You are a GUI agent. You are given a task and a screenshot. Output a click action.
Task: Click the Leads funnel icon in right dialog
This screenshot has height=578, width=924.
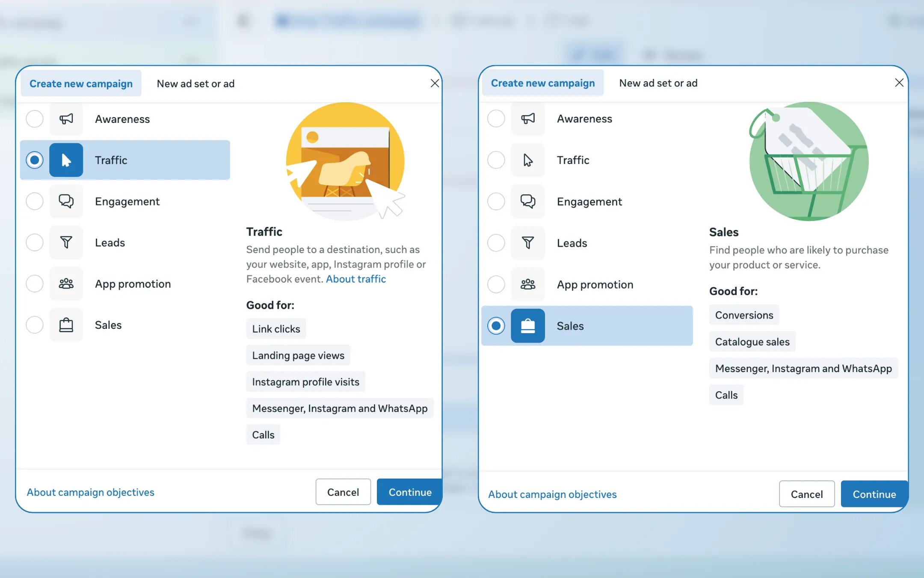click(528, 243)
